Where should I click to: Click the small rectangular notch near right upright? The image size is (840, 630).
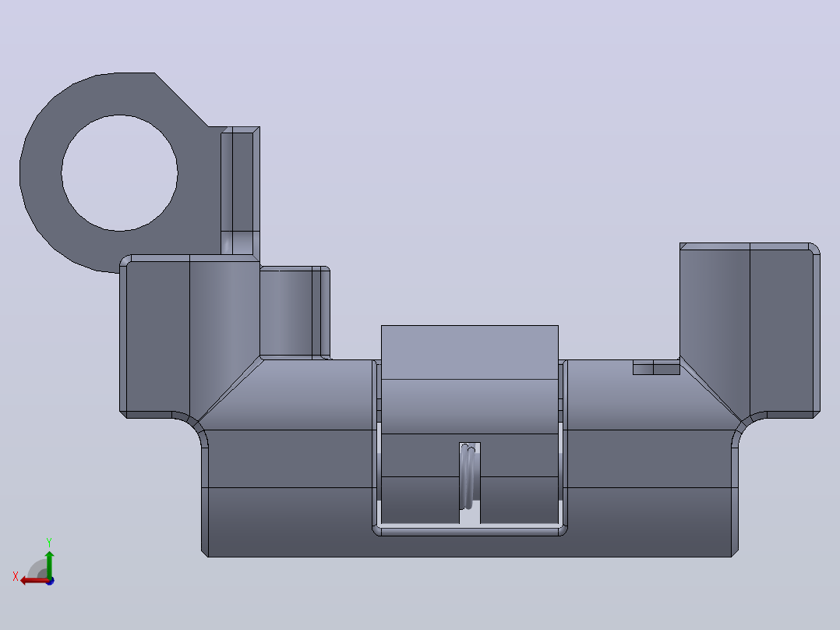[x=656, y=368]
